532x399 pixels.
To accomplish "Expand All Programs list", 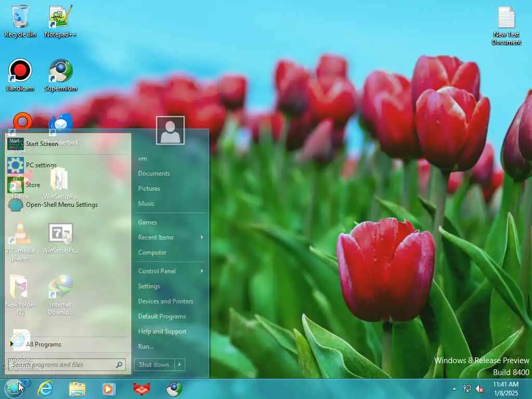I will coord(67,344).
